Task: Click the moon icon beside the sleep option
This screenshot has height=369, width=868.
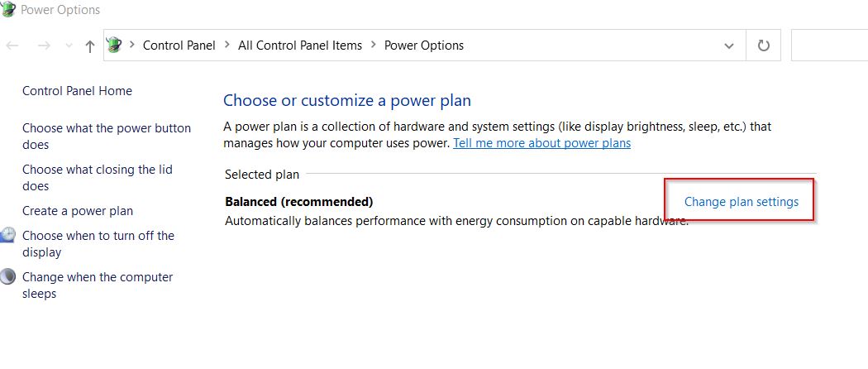Action: tap(7, 276)
